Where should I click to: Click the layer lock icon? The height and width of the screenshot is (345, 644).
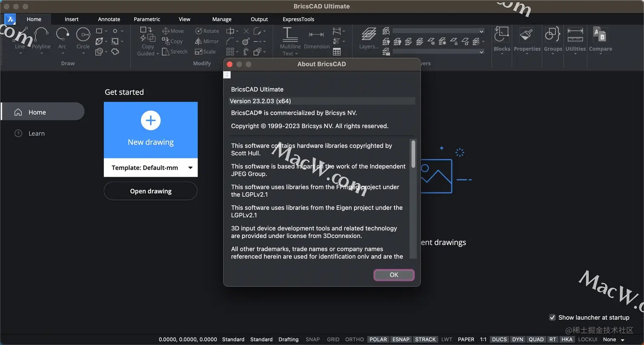point(454,41)
